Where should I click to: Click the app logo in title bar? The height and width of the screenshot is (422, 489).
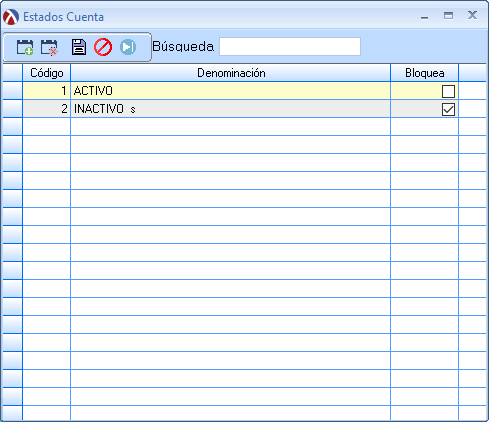tap(11, 17)
